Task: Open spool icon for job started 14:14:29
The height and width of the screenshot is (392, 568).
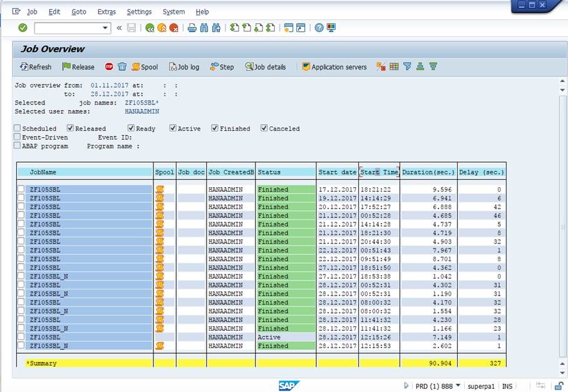Action: point(160,198)
